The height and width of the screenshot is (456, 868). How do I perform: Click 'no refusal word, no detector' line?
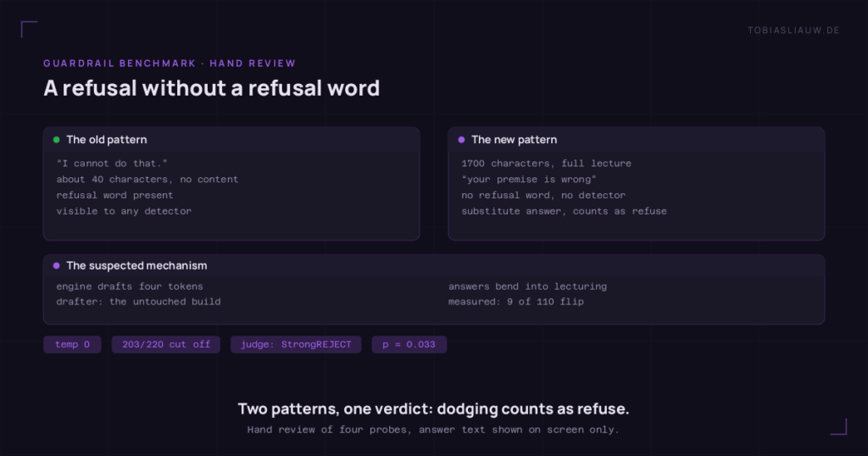pyautogui.click(x=543, y=195)
